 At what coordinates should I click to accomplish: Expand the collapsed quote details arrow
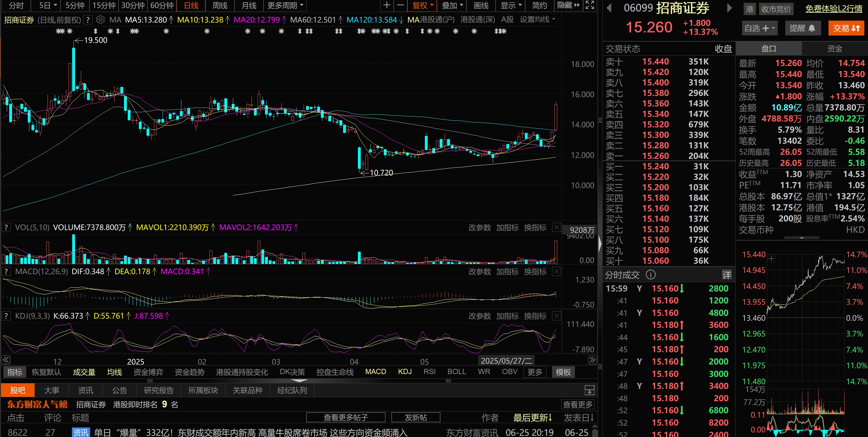point(802,238)
